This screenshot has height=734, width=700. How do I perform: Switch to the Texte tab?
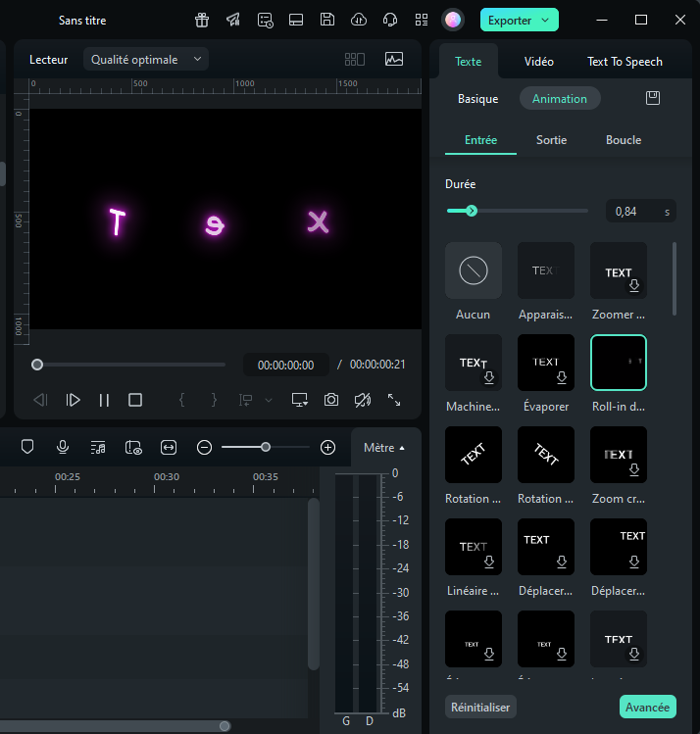click(469, 62)
